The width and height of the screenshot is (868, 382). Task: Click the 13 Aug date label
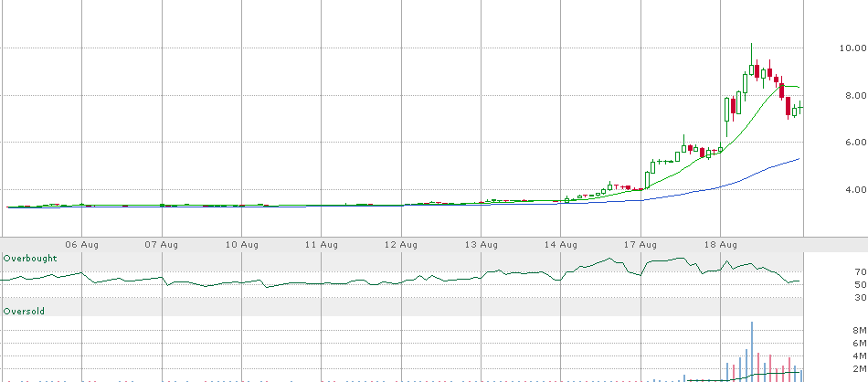[x=481, y=244]
